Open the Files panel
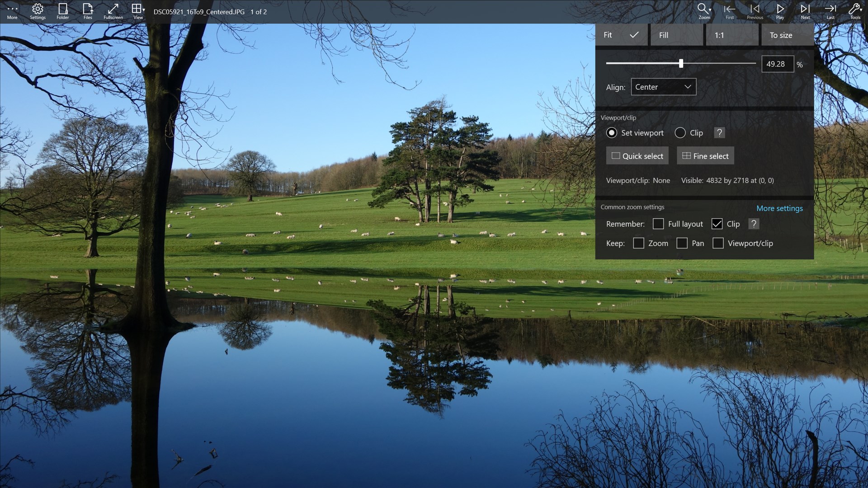This screenshot has width=868, height=488. (x=87, y=11)
